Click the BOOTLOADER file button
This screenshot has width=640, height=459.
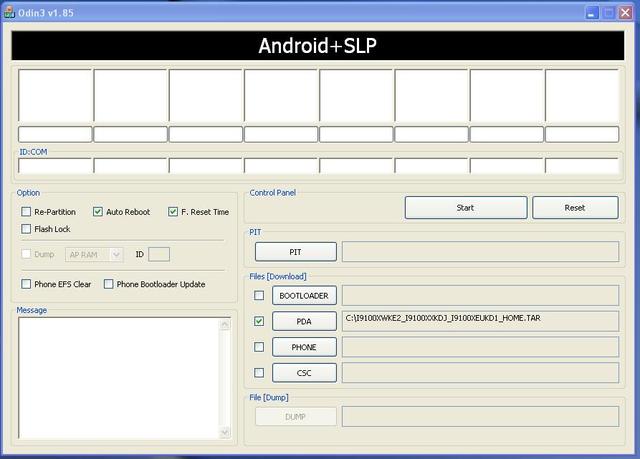click(304, 296)
